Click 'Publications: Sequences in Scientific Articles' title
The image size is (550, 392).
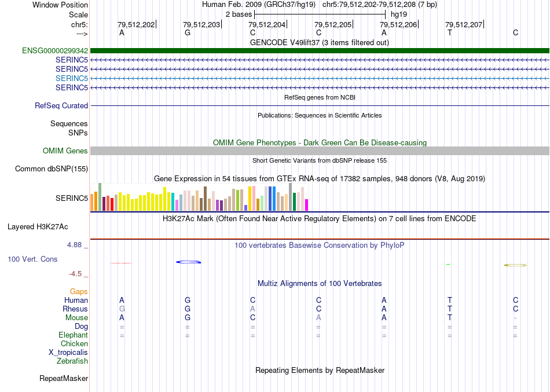[320, 115]
